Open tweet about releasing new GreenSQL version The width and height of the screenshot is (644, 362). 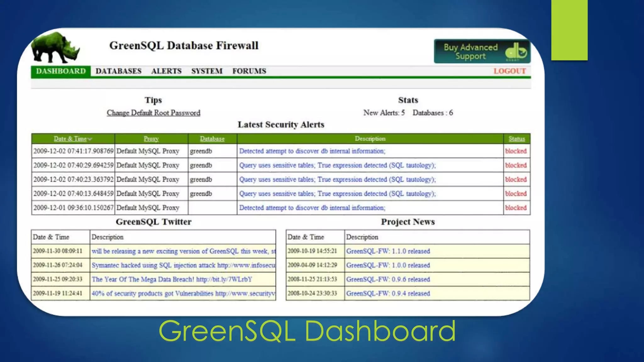184,251
